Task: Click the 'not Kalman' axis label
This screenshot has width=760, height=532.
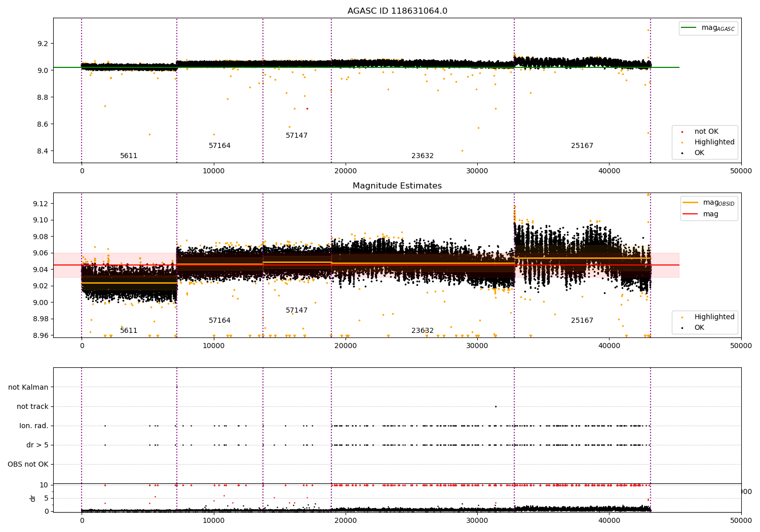Action: coord(28,388)
